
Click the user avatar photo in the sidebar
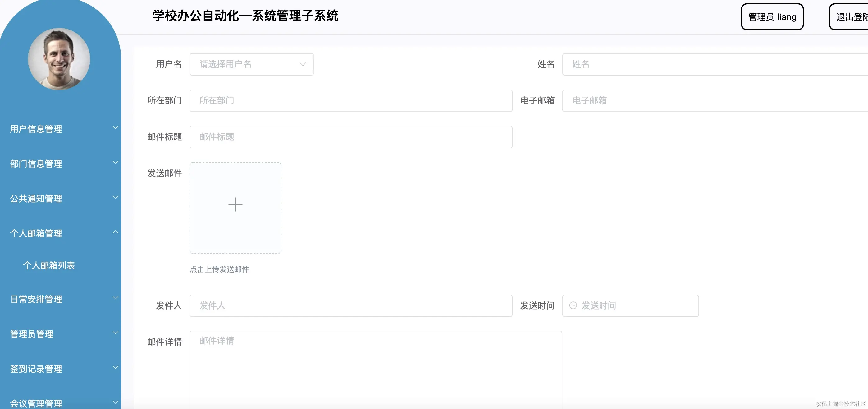pos(59,59)
